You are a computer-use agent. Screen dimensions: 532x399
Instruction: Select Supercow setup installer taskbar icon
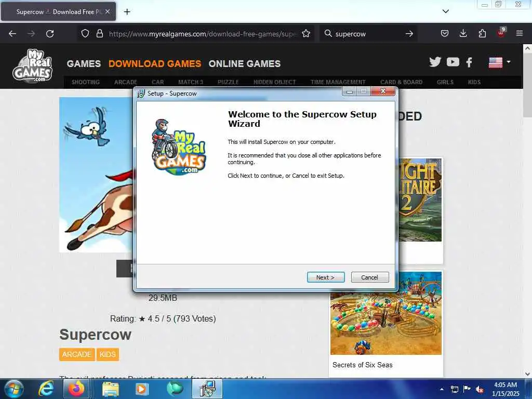207,389
